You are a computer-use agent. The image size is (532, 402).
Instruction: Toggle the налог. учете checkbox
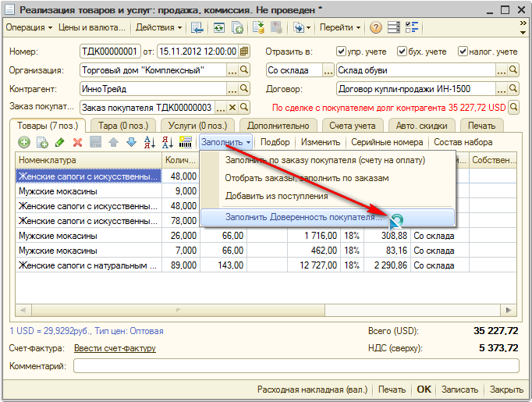coord(463,52)
